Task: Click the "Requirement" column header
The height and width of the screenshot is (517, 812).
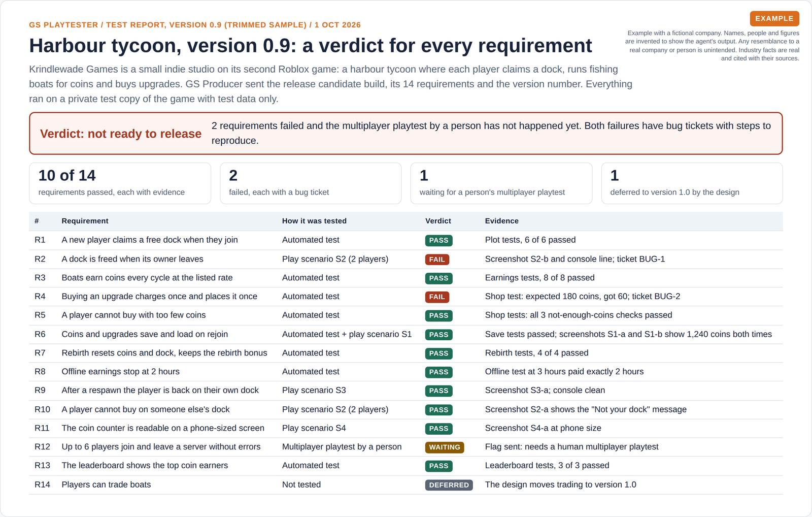Action: [x=85, y=221]
